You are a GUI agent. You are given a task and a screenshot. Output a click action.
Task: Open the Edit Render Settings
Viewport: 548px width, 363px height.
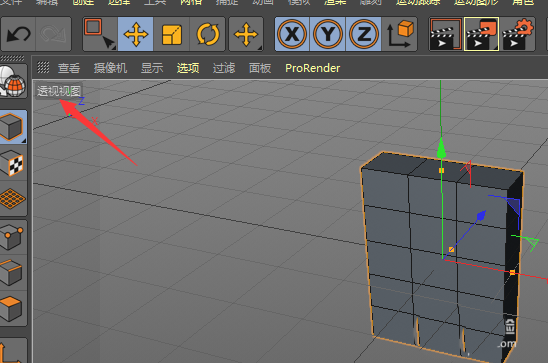click(517, 34)
